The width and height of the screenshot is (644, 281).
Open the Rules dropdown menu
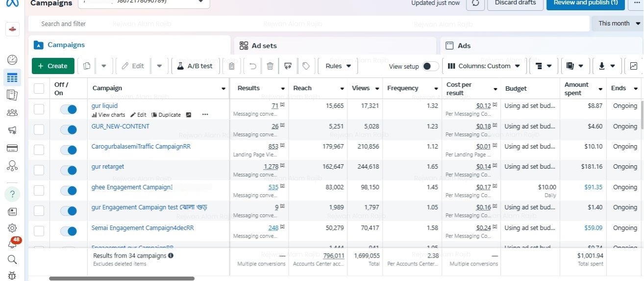(338, 66)
